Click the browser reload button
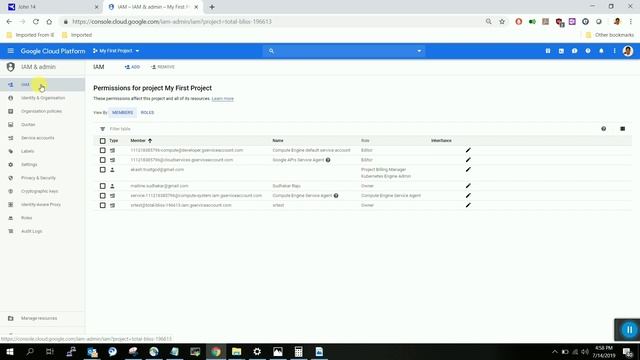Viewport: 640px width, 360px height. click(x=36, y=22)
